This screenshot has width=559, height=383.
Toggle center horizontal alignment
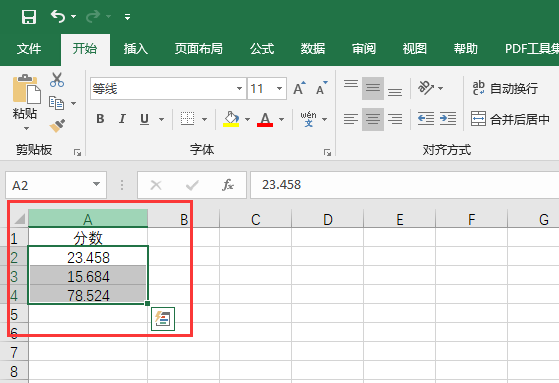373,119
